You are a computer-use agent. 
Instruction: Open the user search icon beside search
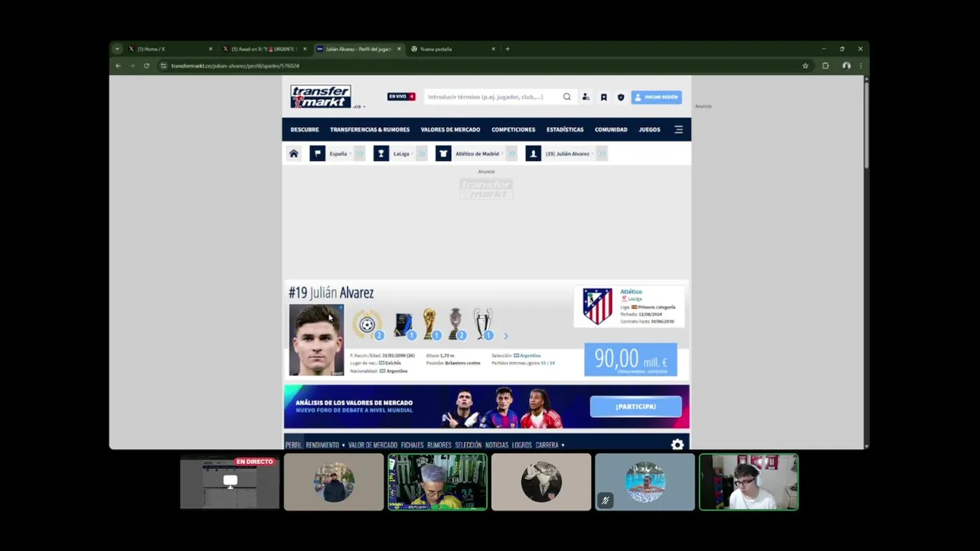(586, 97)
